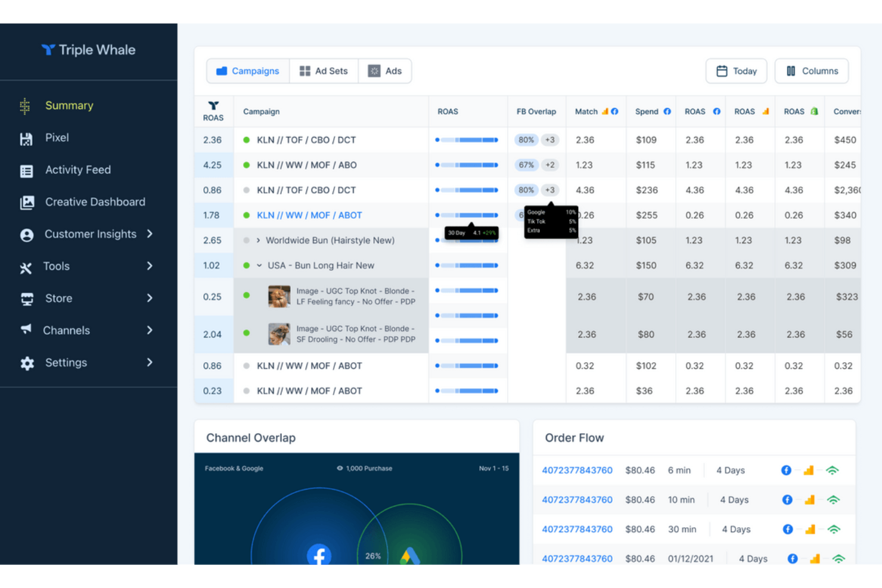Click the Pixel sidebar icon
The width and height of the screenshot is (882, 588).
[26, 139]
